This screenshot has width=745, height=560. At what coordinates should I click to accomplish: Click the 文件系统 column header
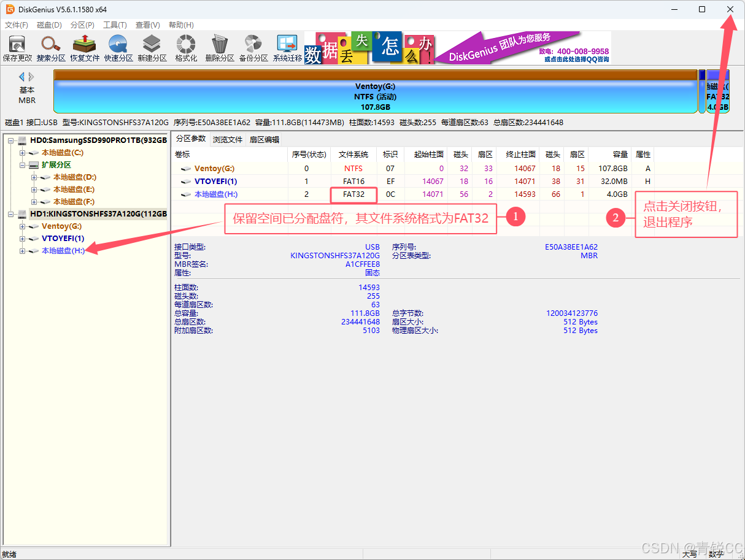353,155
